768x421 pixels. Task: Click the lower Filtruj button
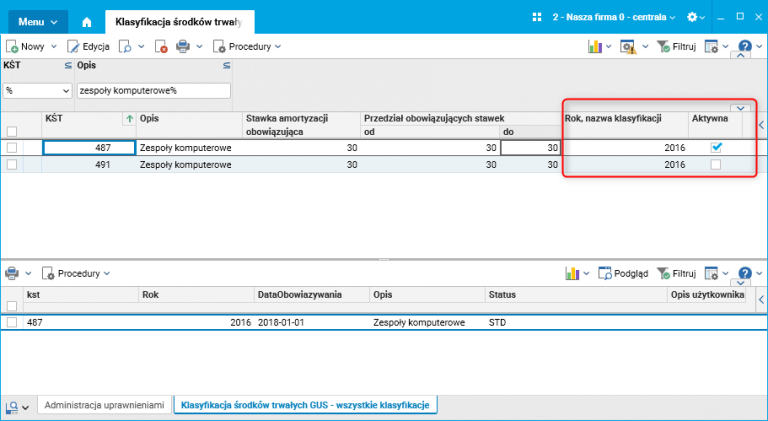[676, 273]
